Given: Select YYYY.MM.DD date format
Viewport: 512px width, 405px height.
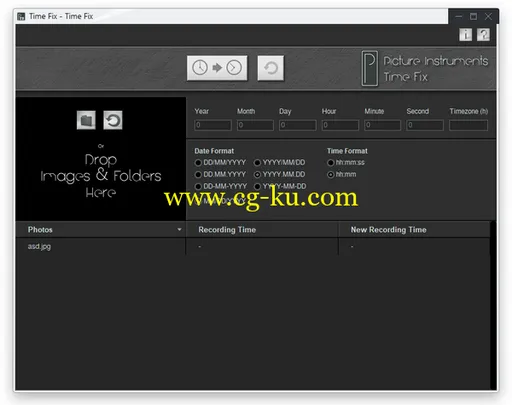Looking at the screenshot, I should click(x=257, y=174).
